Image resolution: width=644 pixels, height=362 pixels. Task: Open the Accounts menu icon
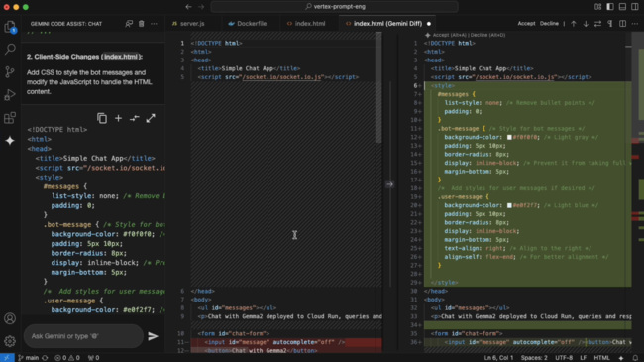(10, 318)
